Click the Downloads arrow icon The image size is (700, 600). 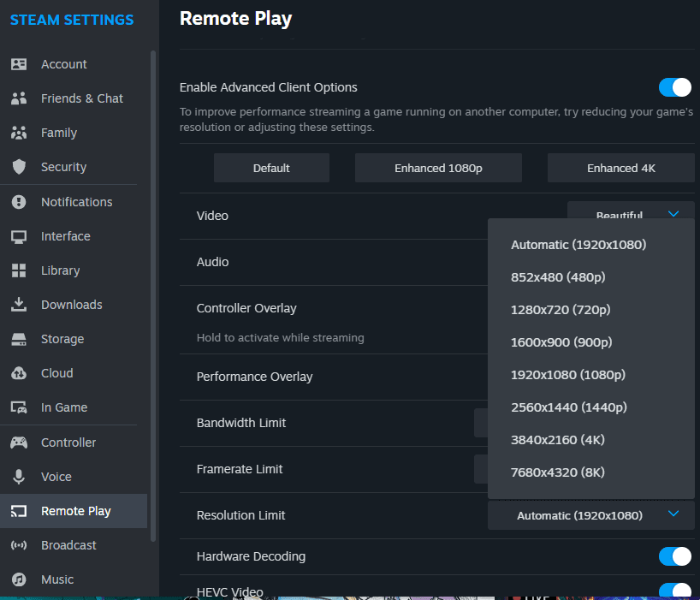pos(19,305)
